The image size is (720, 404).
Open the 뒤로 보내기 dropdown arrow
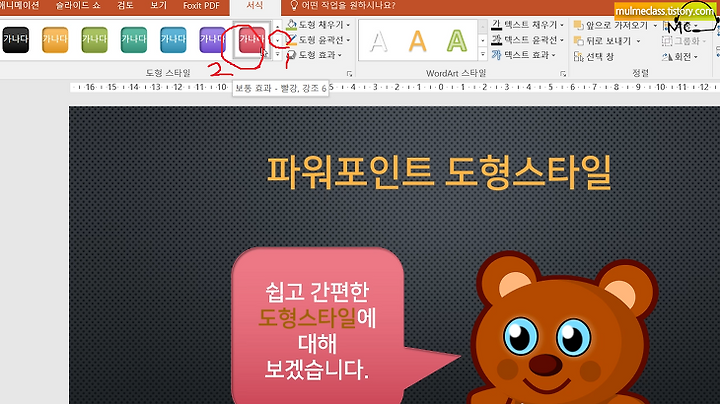638,41
